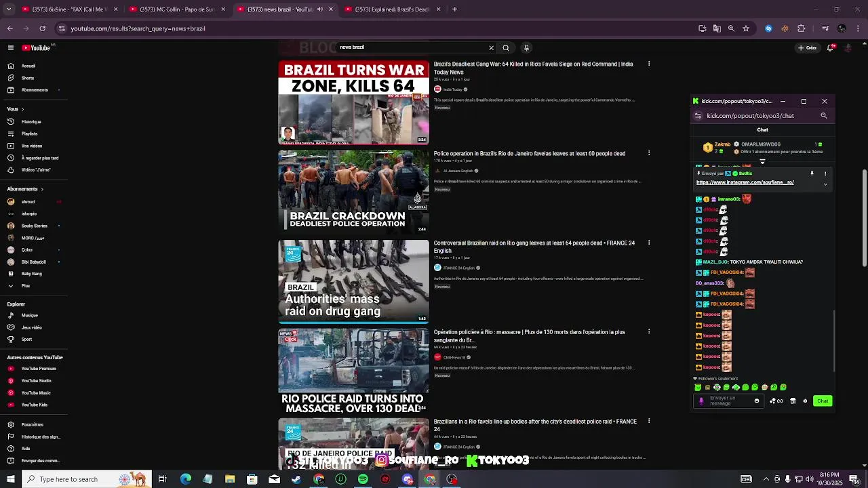Open the Créer button

pyautogui.click(x=808, y=47)
